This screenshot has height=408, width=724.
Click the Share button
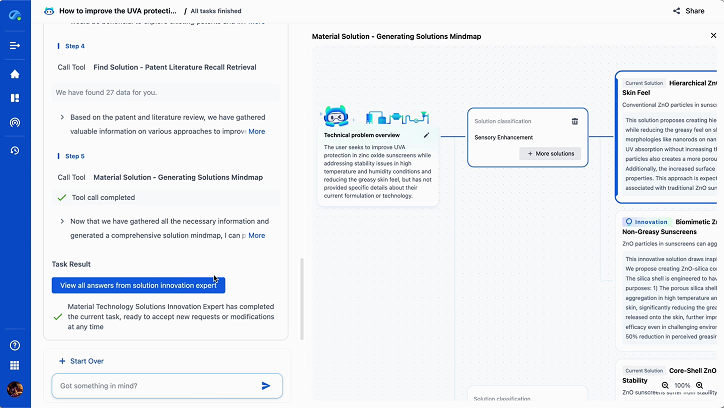tap(688, 11)
